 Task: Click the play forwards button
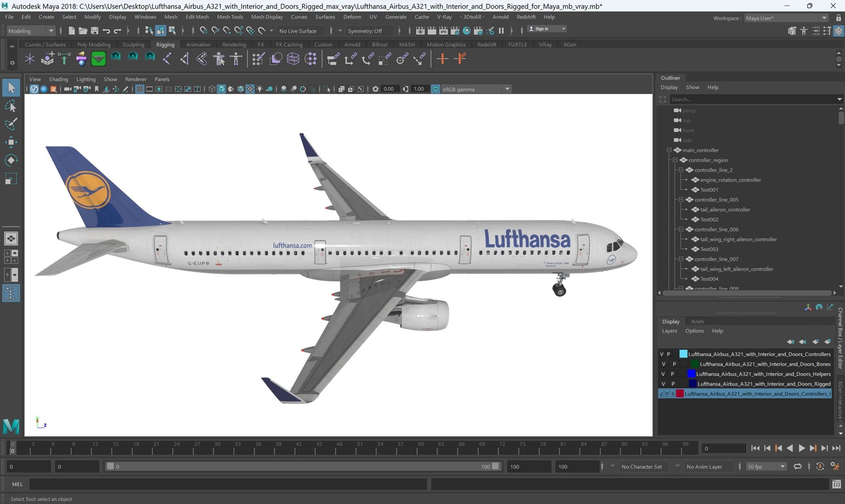pos(802,448)
